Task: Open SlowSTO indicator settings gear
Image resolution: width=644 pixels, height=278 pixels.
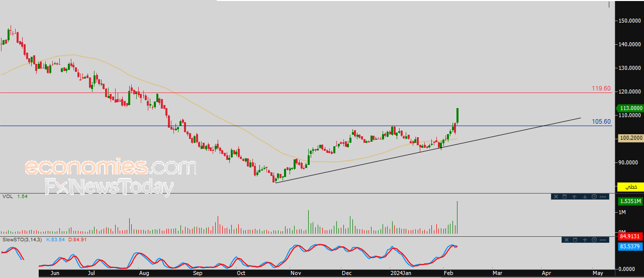Action: tap(594, 240)
